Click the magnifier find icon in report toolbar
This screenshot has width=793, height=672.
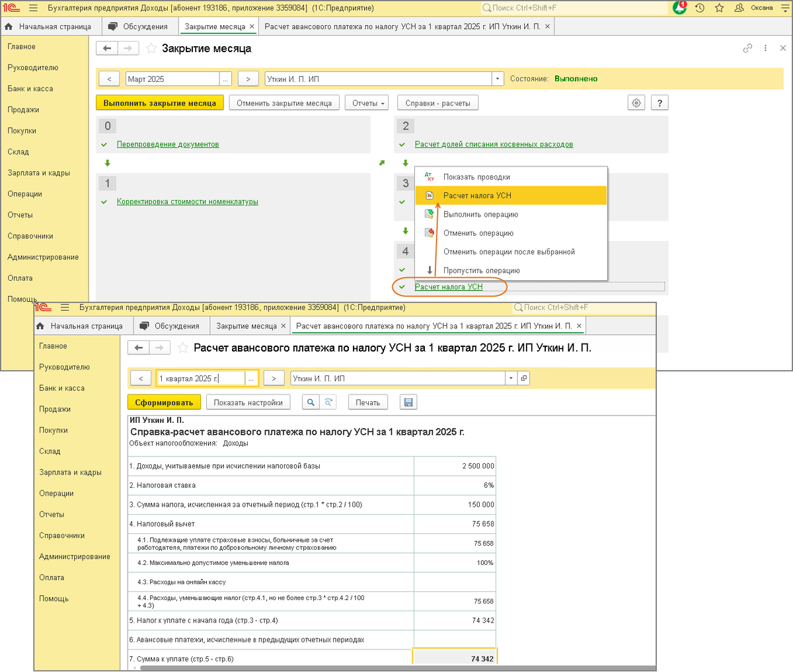coord(311,402)
